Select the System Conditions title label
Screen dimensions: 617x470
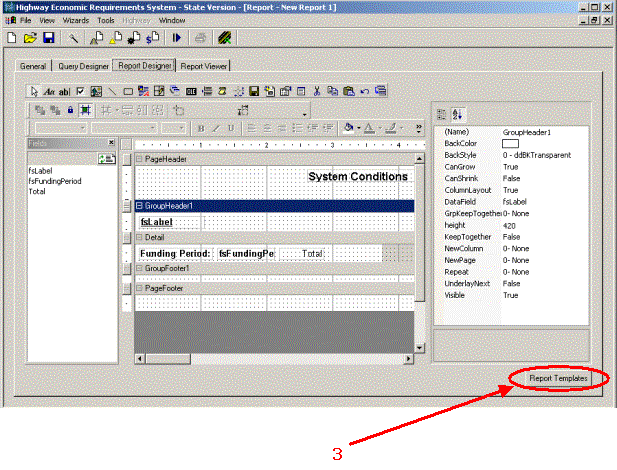tap(358, 176)
